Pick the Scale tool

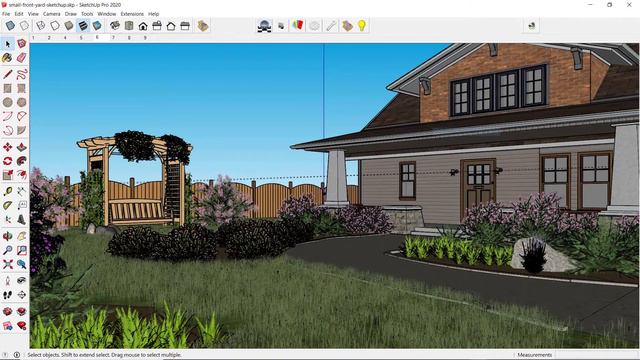point(8,175)
